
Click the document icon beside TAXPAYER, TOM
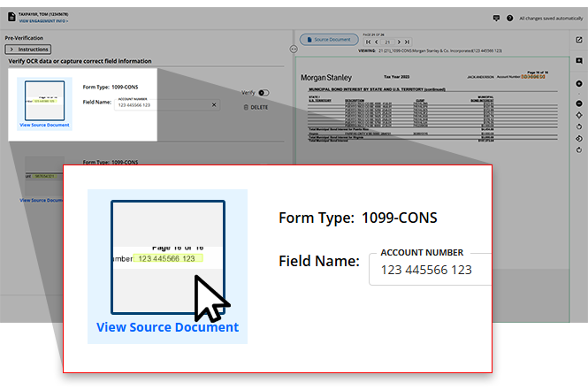11,17
